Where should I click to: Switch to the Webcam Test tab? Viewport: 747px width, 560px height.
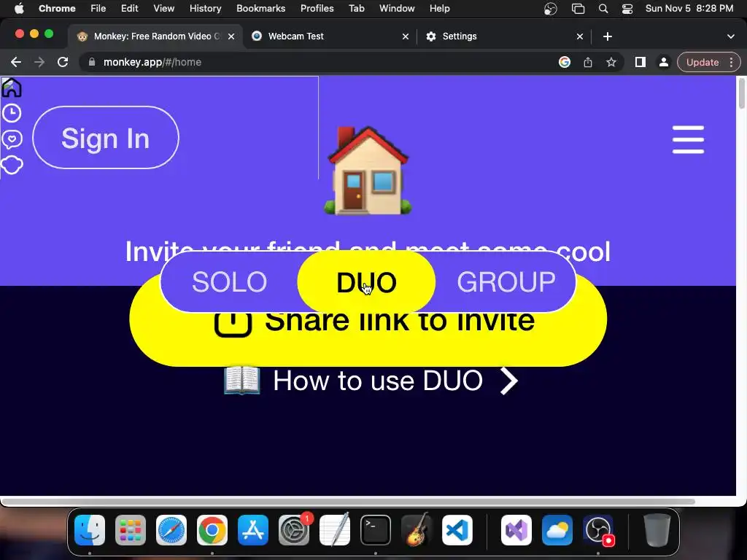[330, 36]
